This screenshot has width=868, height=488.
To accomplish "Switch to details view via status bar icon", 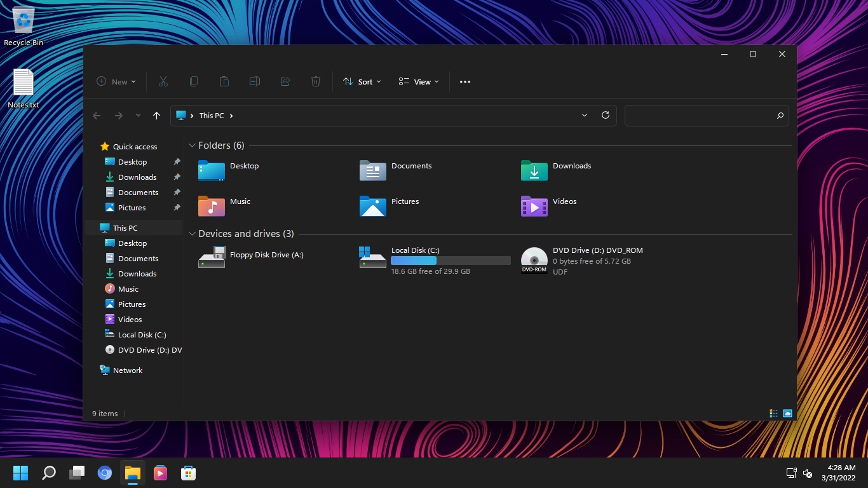I will pyautogui.click(x=773, y=413).
